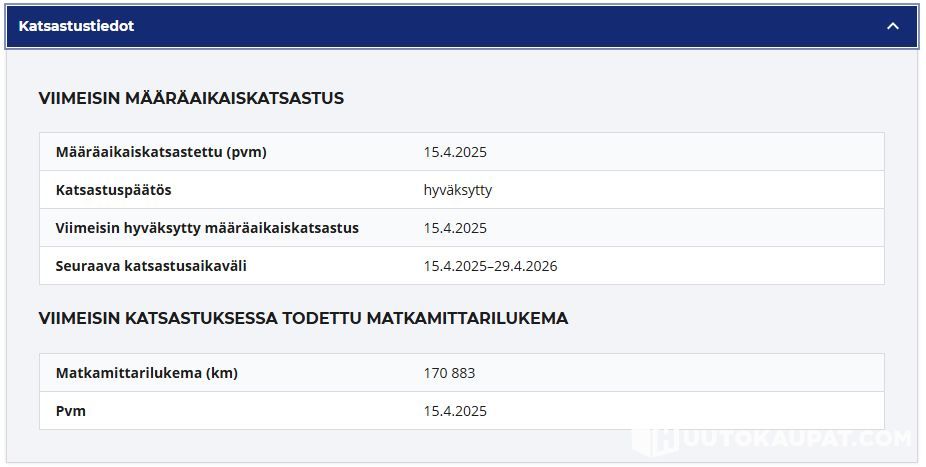Screen dimensions: 926x467
Task: Select the Määräaikaiskatsastettu date value 15.4.2025
Action: pyautogui.click(x=455, y=152)
